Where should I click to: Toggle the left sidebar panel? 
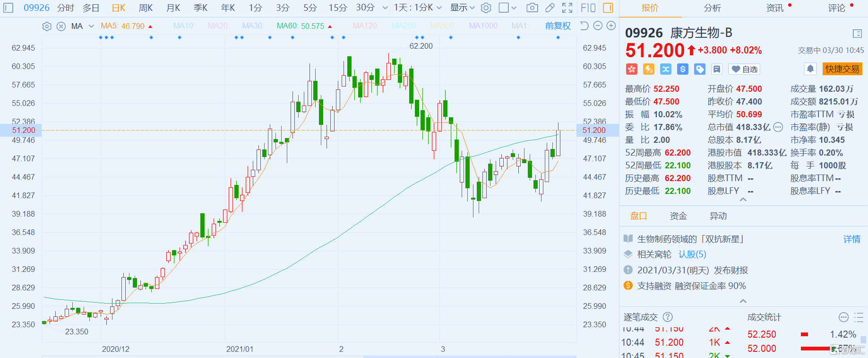point(9,8)
